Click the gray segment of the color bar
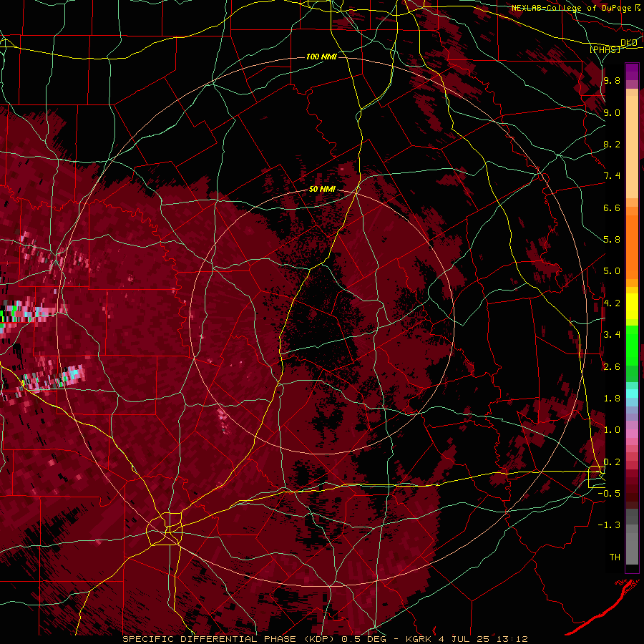Viewport: 644px width, 644px height. 632,538
